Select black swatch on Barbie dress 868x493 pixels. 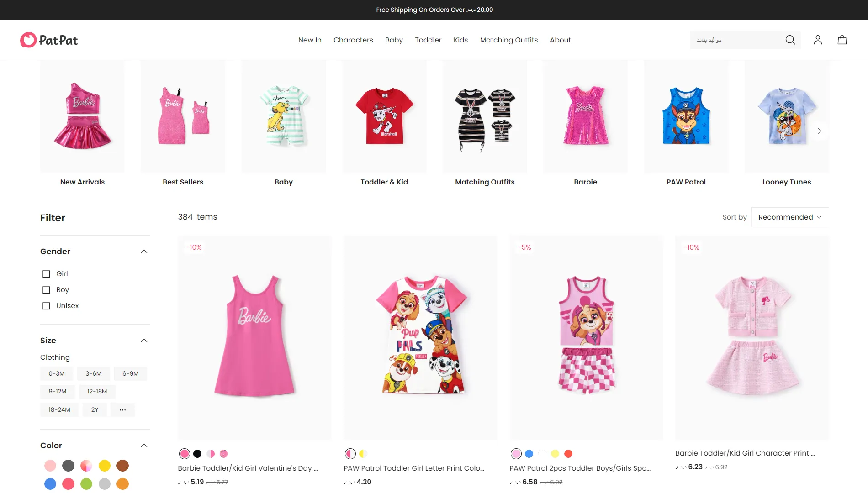pyautogui.click(x=197, y=454)
